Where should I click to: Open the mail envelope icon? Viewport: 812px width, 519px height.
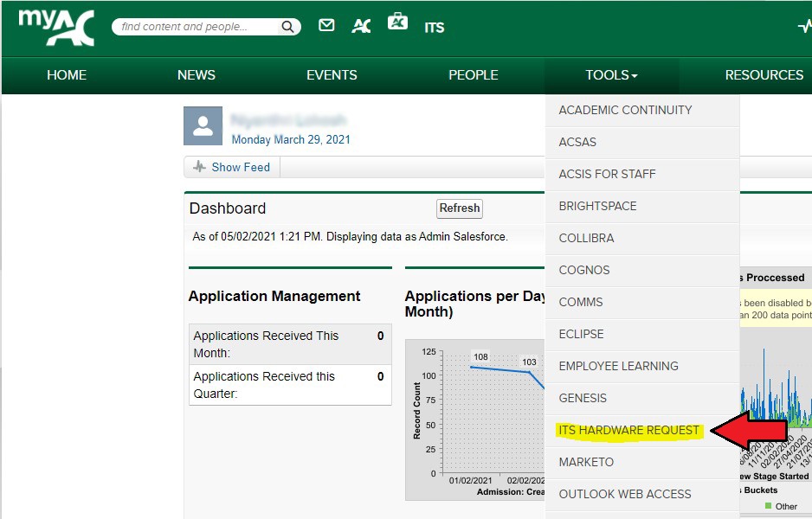[326, 26]
